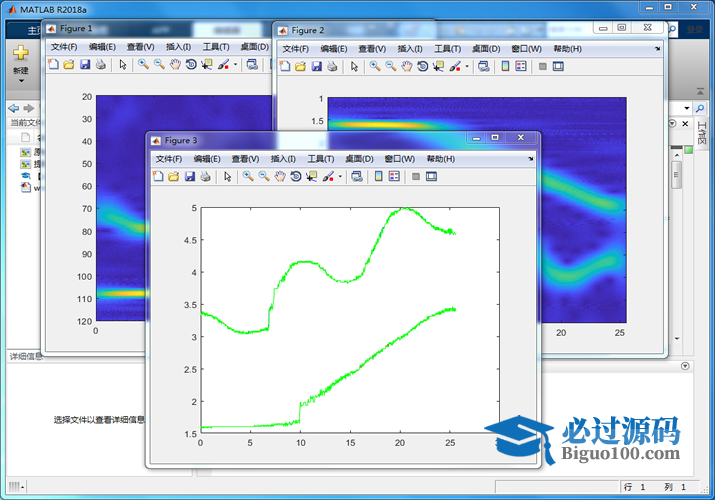Click Zoom In tool in Figure 3 toolbar
The width and height of the screenshot is (715, 500).
tap(247, 177)
